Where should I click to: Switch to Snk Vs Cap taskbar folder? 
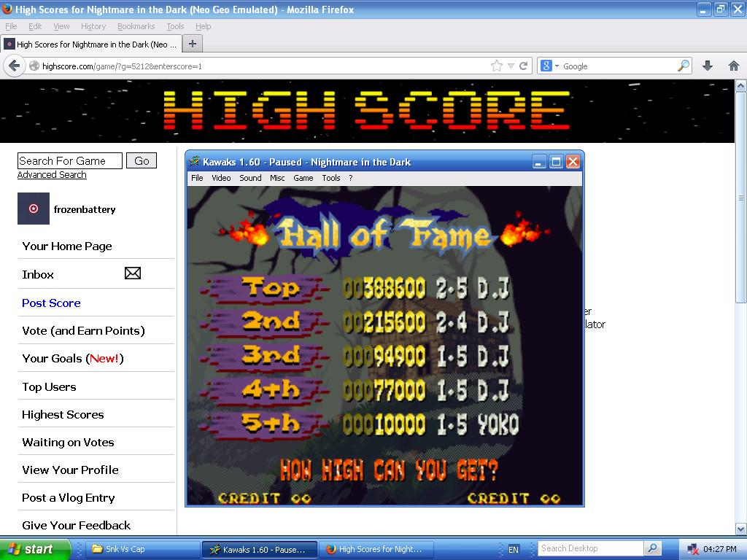coord(142,549)
